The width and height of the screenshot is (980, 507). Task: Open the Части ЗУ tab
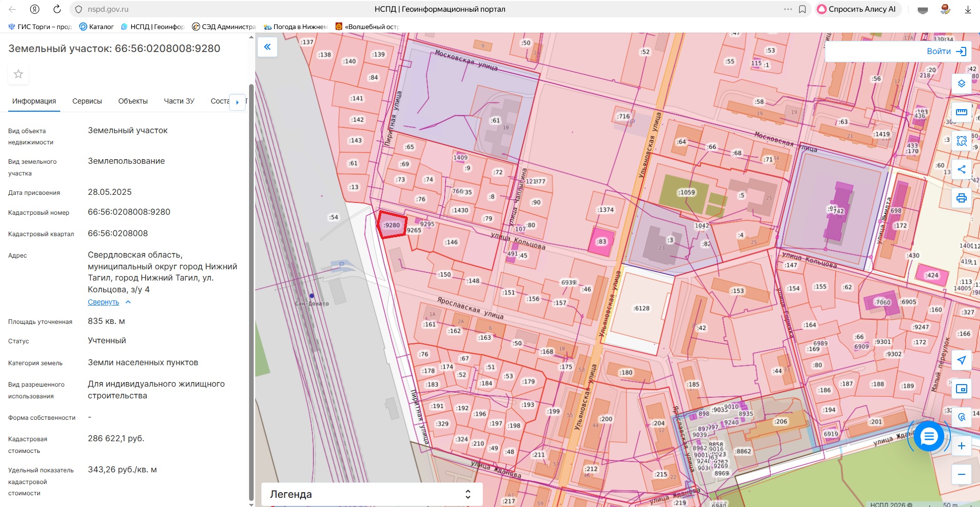click(x=179, y=102)
